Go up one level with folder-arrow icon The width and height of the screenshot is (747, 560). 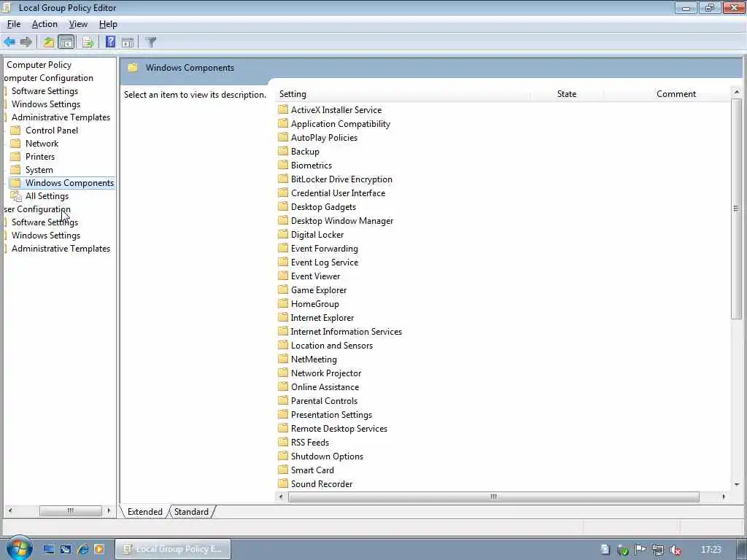(x=49, y=42)
